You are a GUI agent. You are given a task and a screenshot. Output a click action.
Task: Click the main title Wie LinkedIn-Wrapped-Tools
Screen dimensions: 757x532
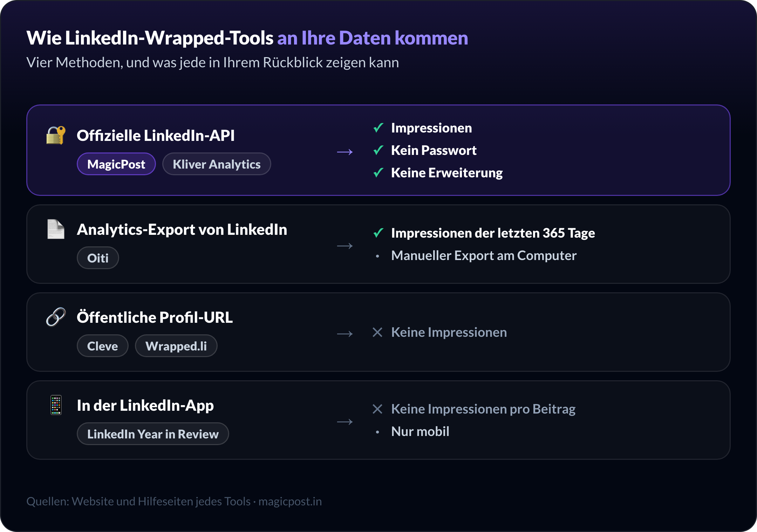coord(150,38)
